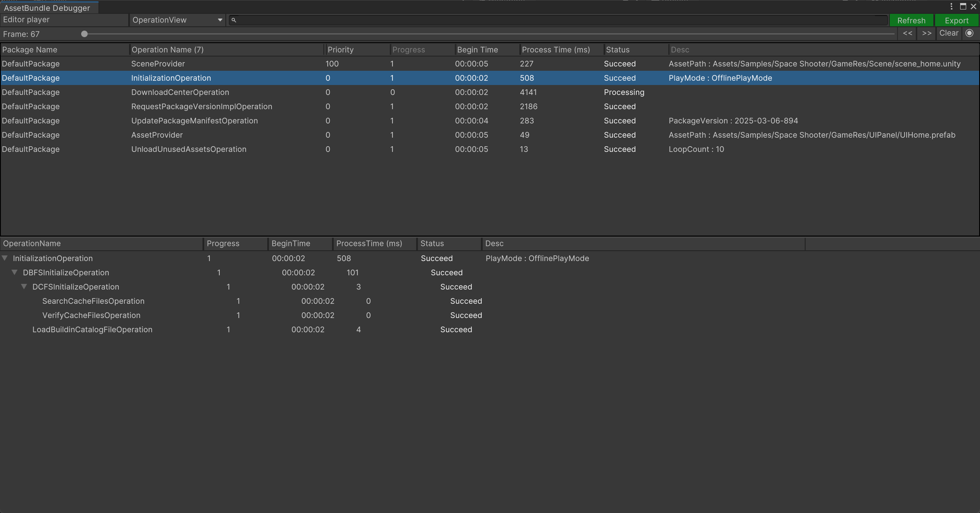
Task: Go to previous frame with << button
Action: tap(908, 33)
